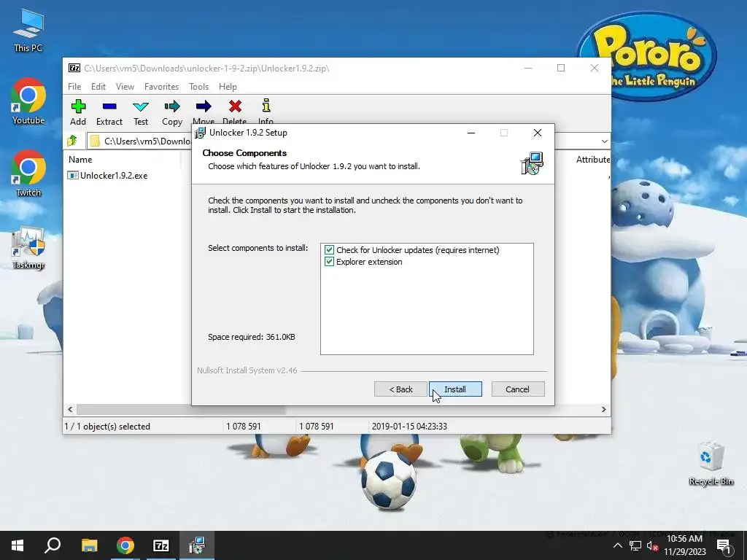
Task: Click the Copy toolbar icon in 7-Zip
Action: tap(172, 112)
